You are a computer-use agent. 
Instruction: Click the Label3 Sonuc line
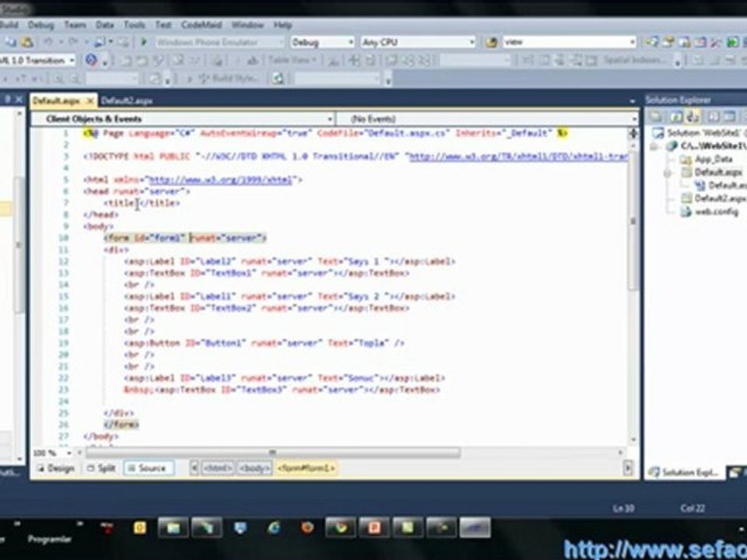[285, 378]
